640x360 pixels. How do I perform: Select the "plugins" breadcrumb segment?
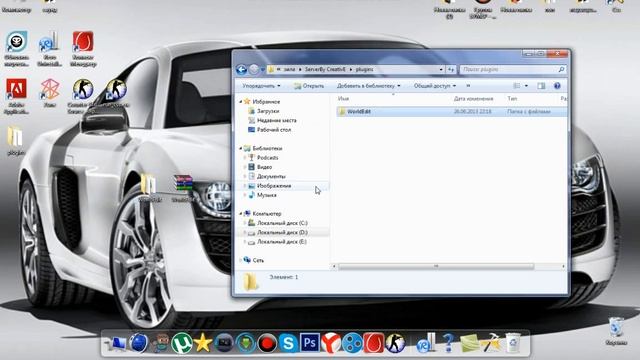tap(364, 69)
